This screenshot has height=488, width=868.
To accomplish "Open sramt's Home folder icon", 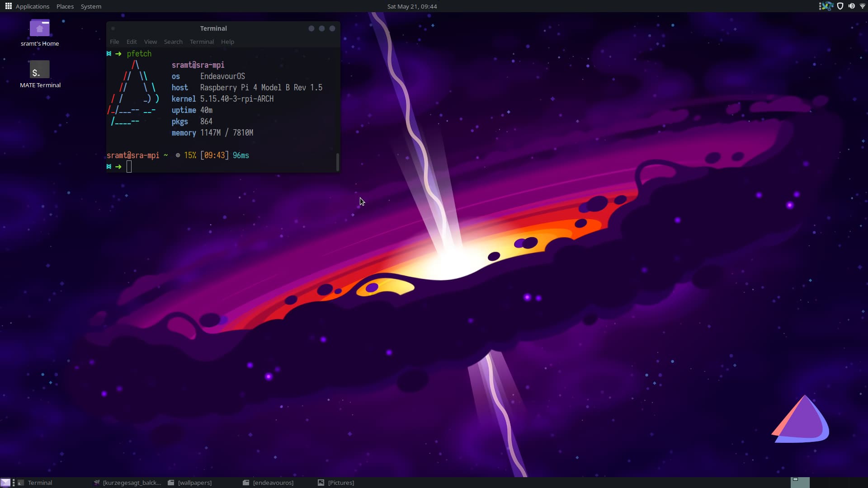I will click(40, 28).
